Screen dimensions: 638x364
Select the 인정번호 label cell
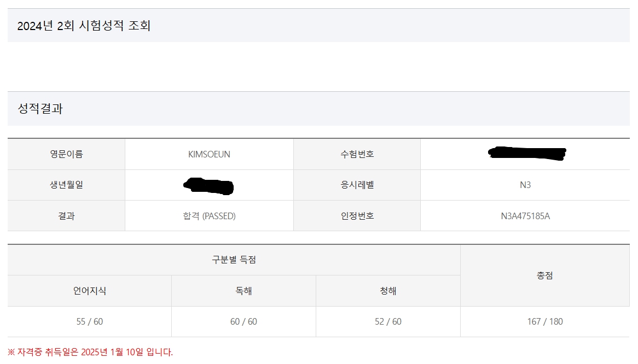(357, 216)
